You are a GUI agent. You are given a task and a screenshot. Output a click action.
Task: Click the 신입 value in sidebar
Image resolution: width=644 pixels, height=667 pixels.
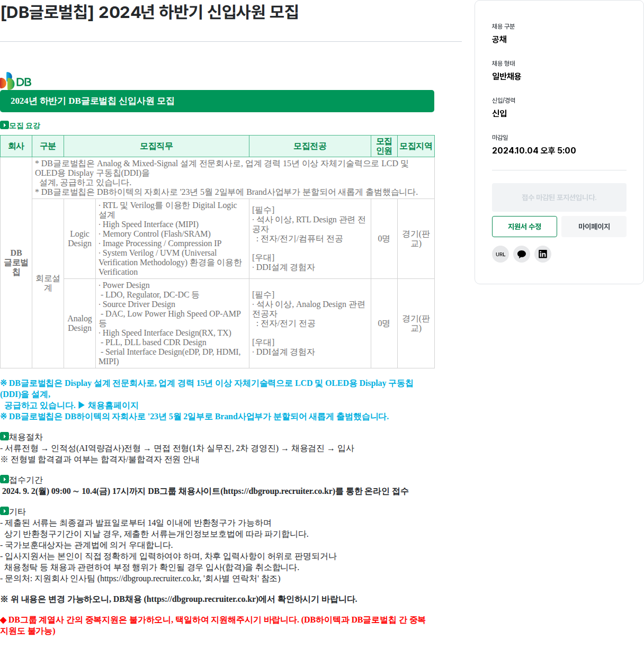tap(499, 113)
